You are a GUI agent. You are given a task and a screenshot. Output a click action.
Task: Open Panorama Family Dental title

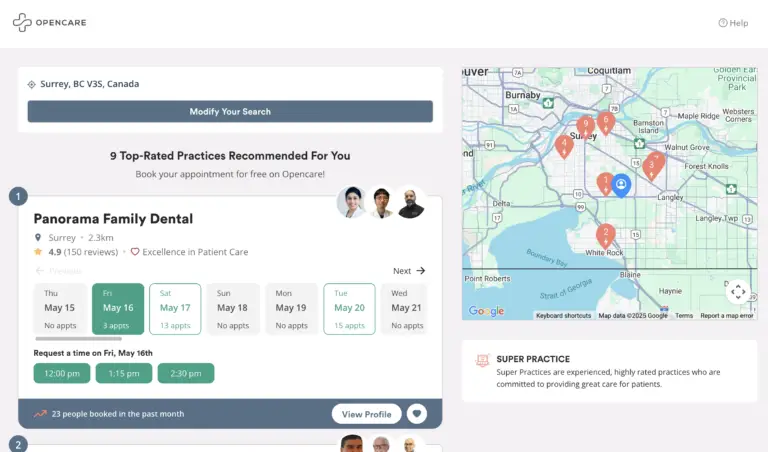point(113,218)
